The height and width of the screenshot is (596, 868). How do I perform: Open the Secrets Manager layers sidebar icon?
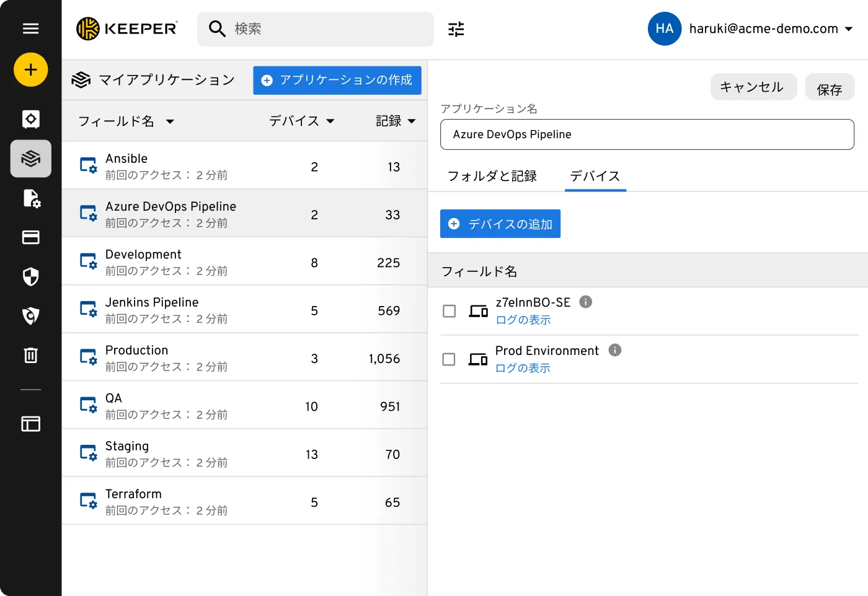coord(30,159)
